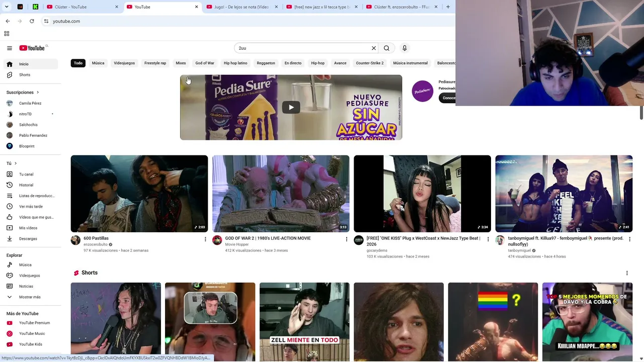The height and width of the screenshot is (362, 644).
Task: Open options menu for God of War 2 video
Action: click(x=346, y=239)
